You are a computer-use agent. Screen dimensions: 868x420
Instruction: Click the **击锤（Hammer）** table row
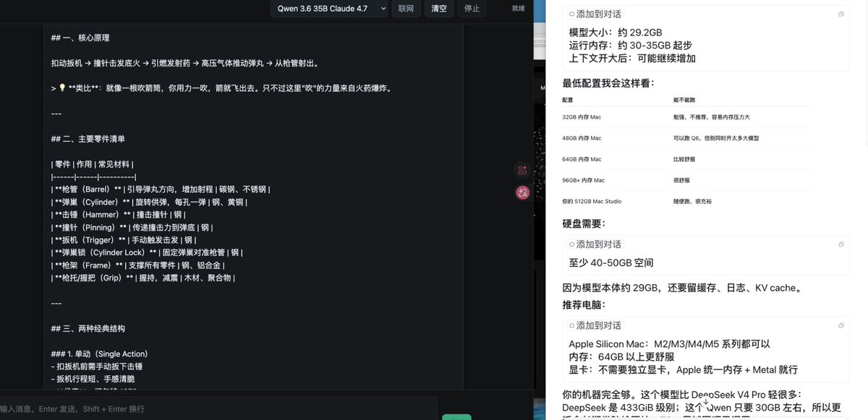[x=119, y=215]
